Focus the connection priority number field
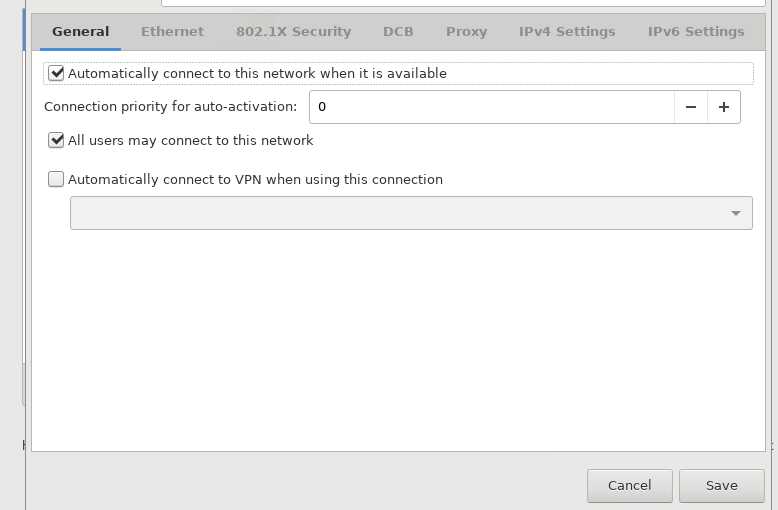Viewport: 778px width, 510px height. tap(490, 107)
